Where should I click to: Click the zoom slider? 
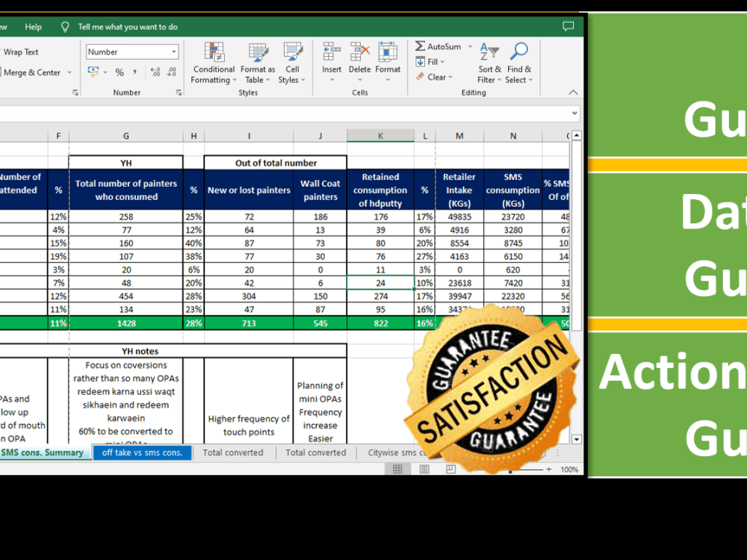pos(510,470)
